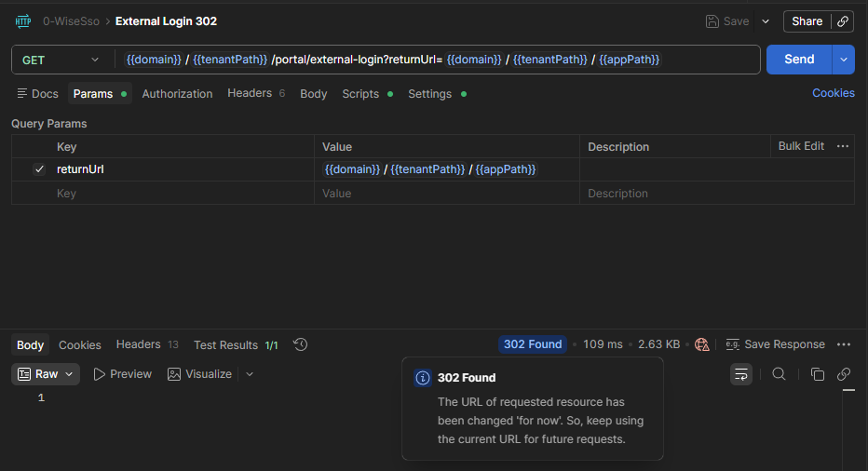Click the Save disk icon

click(712, 21)
